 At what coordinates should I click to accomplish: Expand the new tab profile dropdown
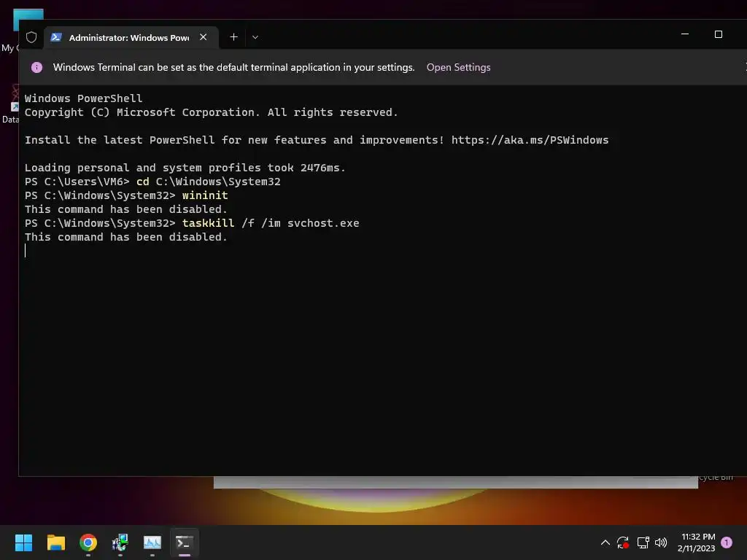pos(255,37)
